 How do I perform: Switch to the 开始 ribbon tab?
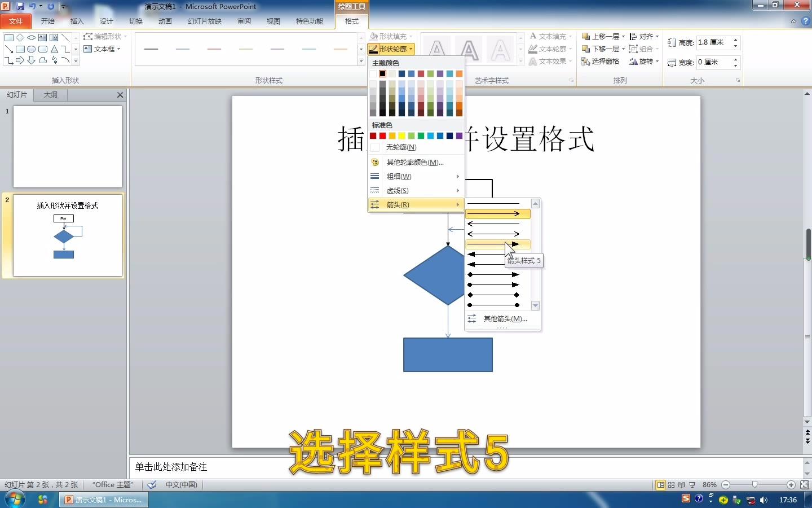47,21
